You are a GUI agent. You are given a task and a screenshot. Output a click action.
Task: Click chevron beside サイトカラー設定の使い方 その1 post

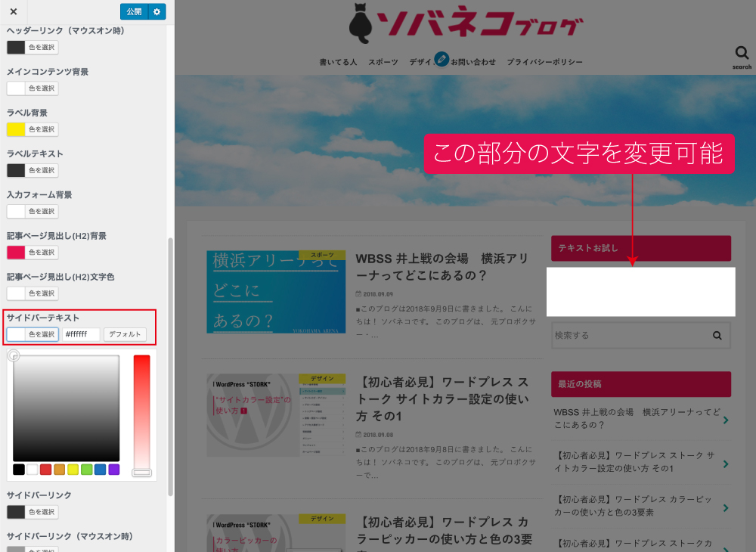point(726,464)
